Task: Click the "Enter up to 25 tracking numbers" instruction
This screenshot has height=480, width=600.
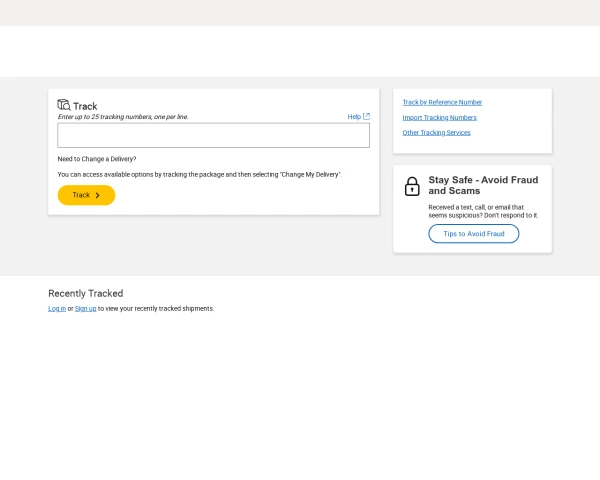Action: pyautogui.click(x=123, y=117)
